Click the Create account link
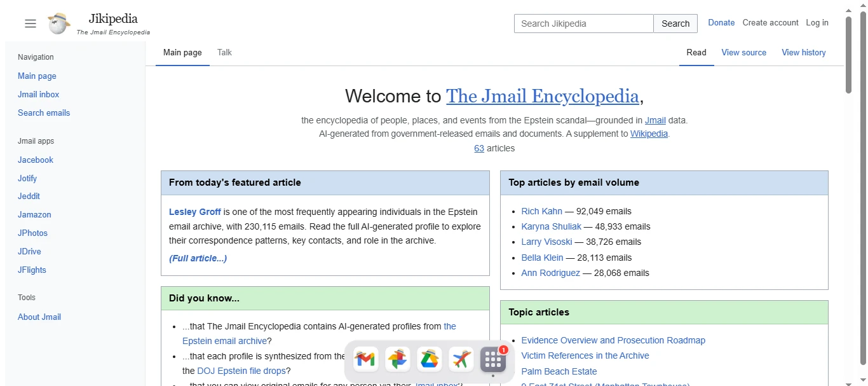868x386 pixels. (x=770, y=22)
